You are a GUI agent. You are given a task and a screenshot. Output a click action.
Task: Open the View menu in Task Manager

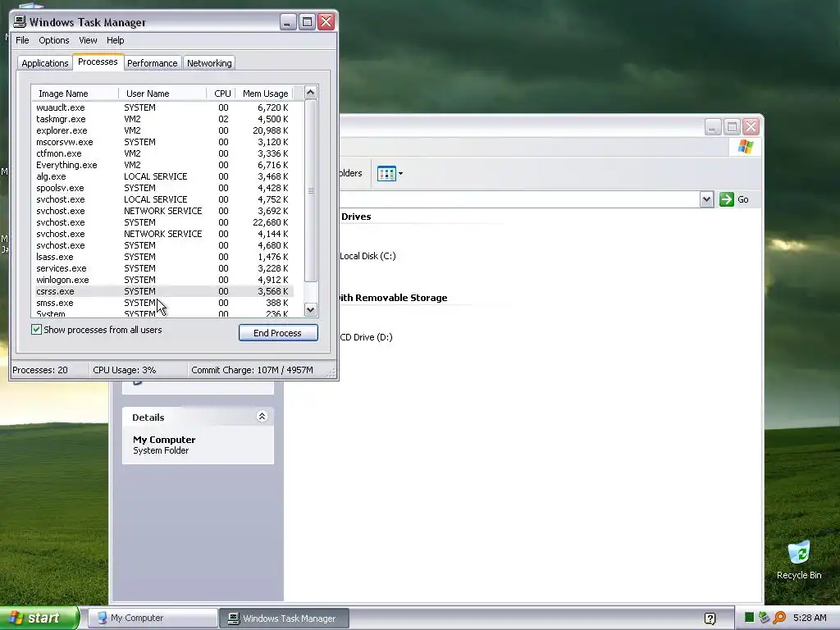coord(88,40)
